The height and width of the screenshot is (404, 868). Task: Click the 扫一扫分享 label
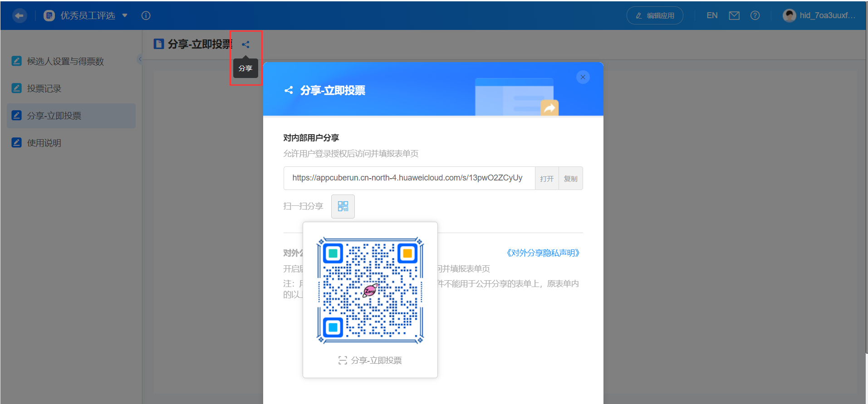[x=303, y=206]
